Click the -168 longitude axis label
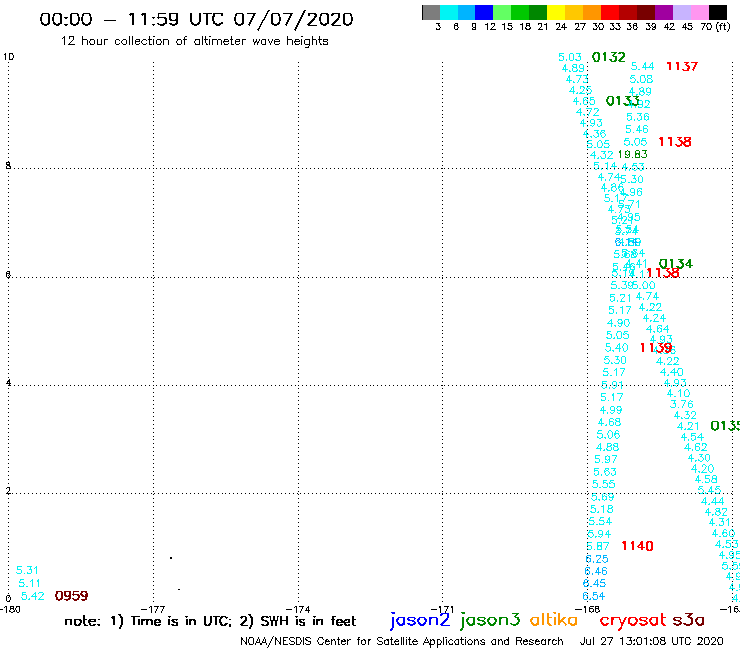740x650 pixels. click(587, 609)
